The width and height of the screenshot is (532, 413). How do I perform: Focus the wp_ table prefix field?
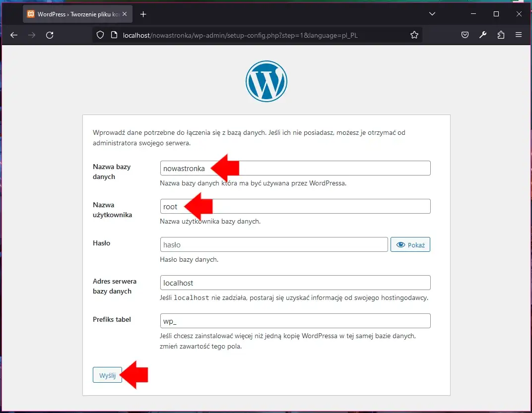click(295, 321)
